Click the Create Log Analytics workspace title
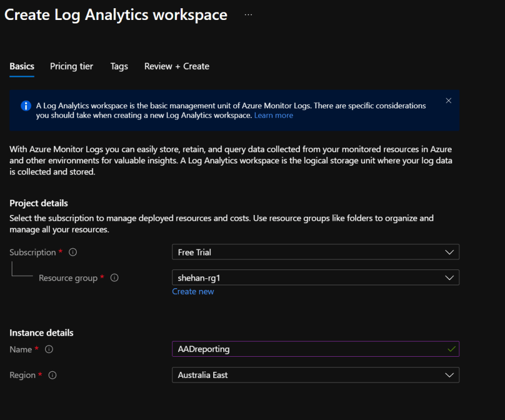505x420 pixels. coord(116,15)
